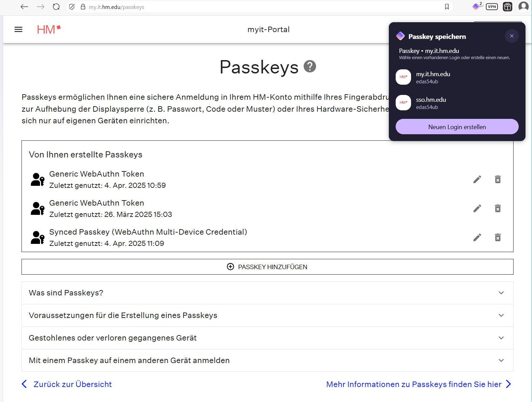Follow the 'Zurück zur Übersicht' link
The image size is (532, 402).
[x=72, y=384]
